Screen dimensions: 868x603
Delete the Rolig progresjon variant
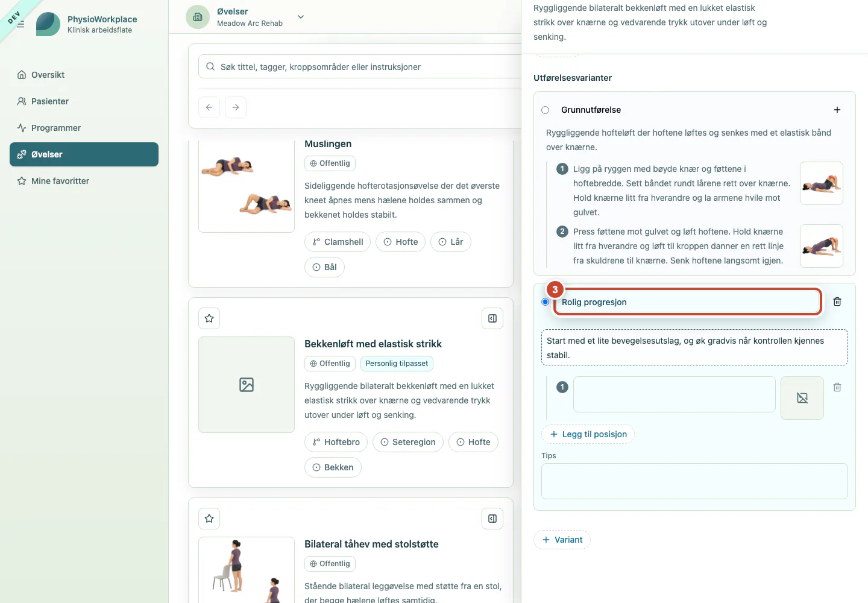[x=837, y=301]
